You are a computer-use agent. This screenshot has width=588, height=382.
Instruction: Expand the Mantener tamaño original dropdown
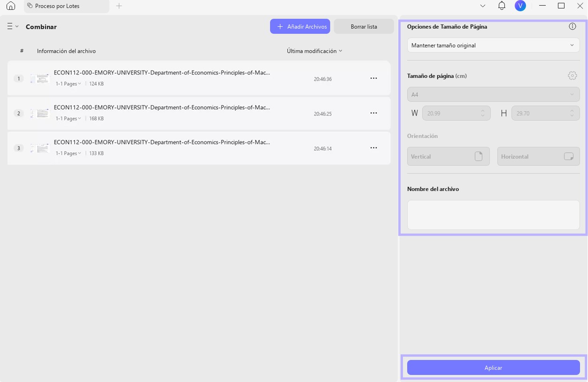[493, 45]
